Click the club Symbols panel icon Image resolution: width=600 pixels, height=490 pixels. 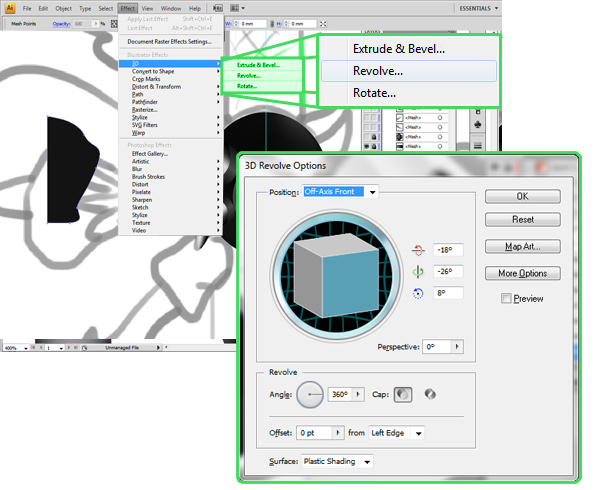[478, 125]
